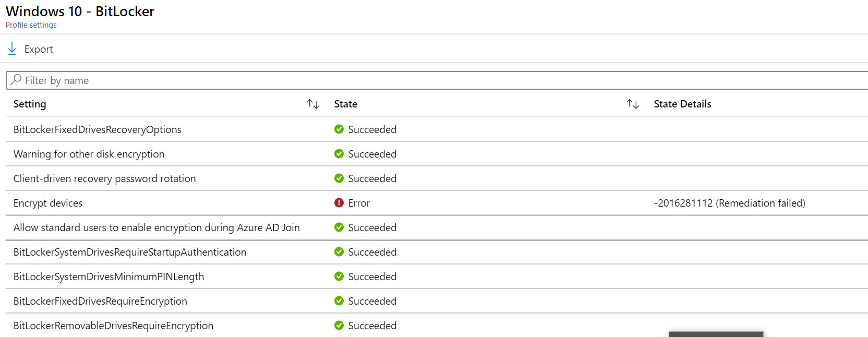
Task: Toggle the sort arrows on the State column
Action: (x=633, y=104)
